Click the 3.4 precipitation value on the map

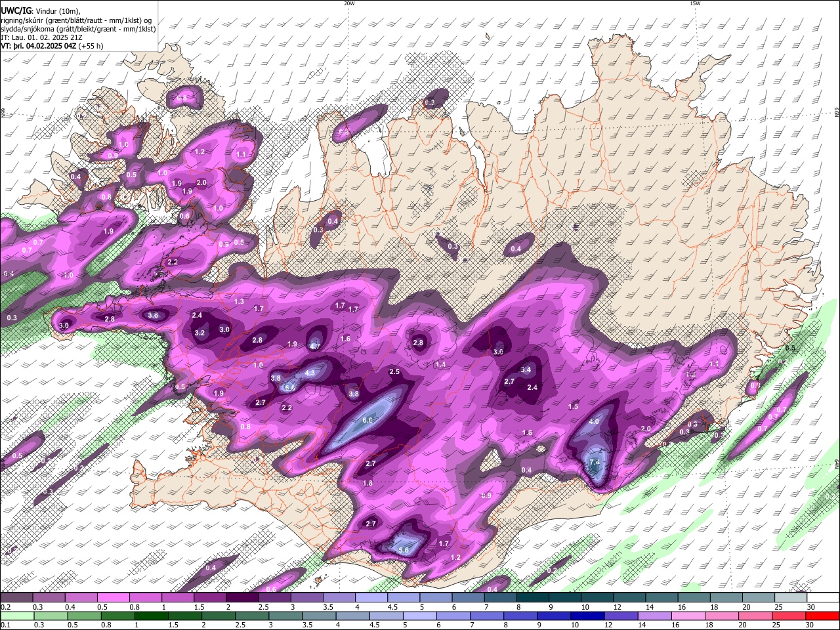pos(526,370)
